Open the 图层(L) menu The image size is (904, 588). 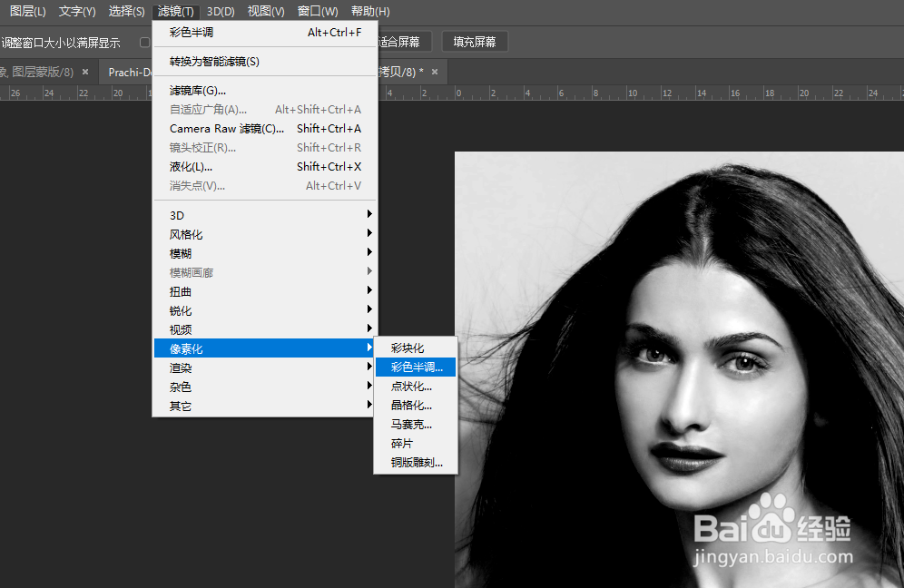[27, 11]
